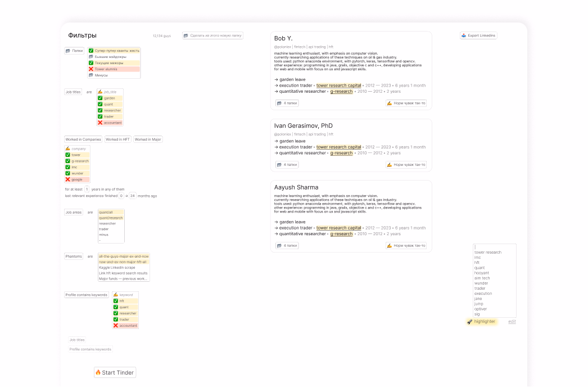
Task: Click red X beside google company
Action: [68, 179]
